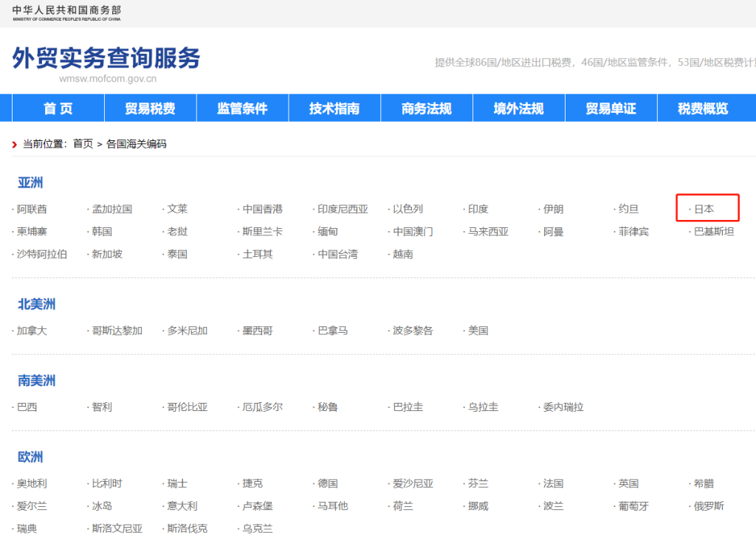This screenshot has height=552, width=756.
Task: Select the country 英国
Action: [628, 483]
